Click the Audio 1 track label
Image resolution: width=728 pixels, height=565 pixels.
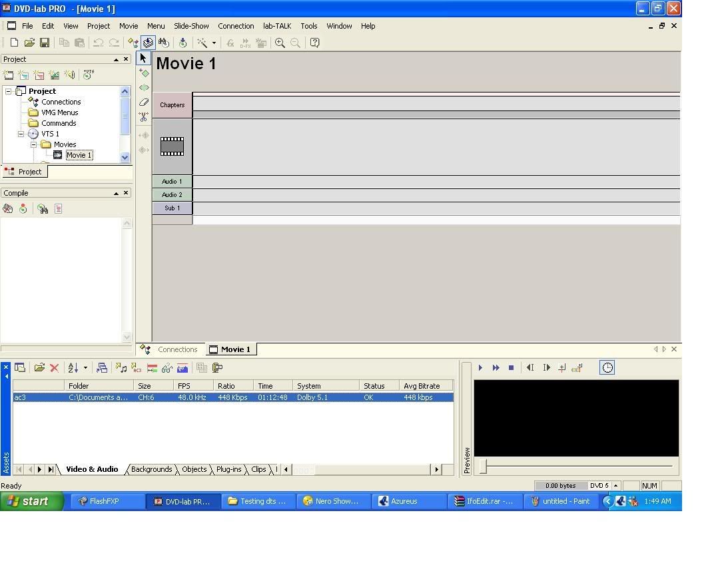tap(173, 182)
